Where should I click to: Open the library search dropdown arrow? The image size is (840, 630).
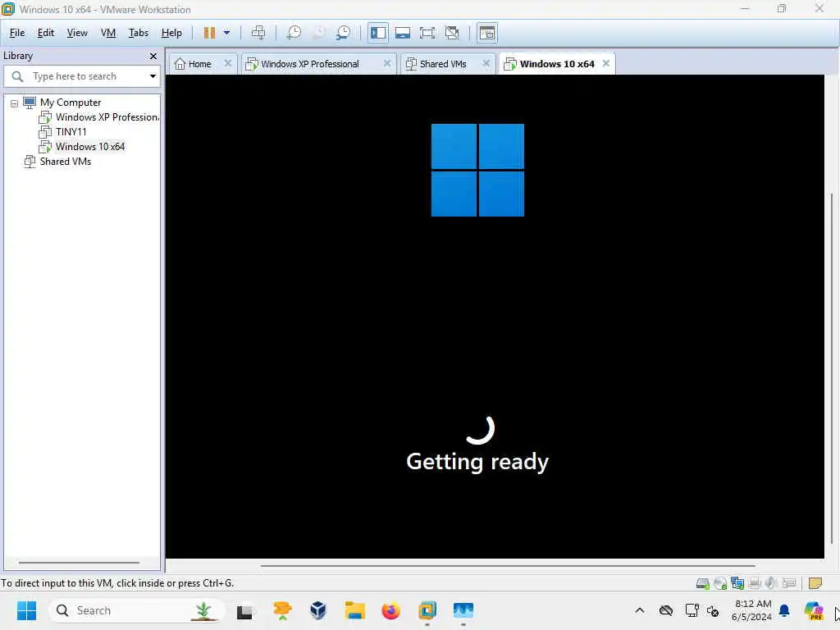pos(153,76)
